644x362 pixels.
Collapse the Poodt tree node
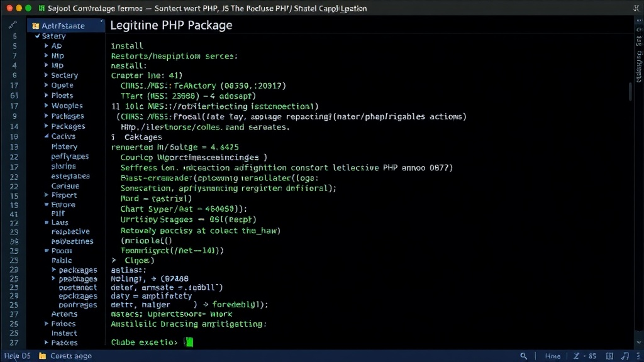tap(47, 250)
